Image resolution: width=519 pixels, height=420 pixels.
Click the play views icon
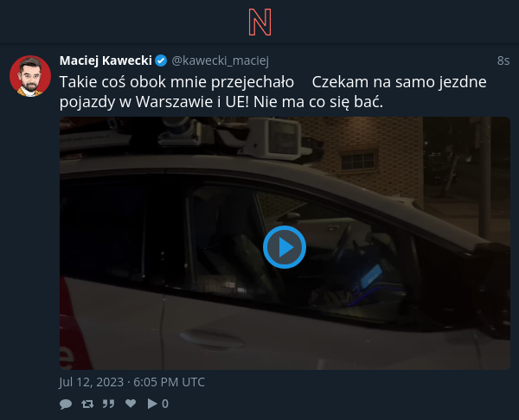click(x=152, y=404)
